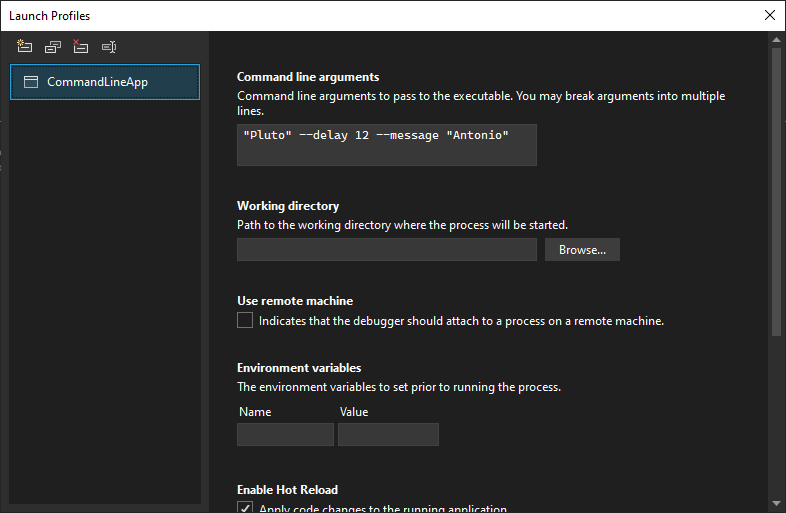
Task: Uncheck the Enable Hot Reload checkbox
Action: point(245,509)
